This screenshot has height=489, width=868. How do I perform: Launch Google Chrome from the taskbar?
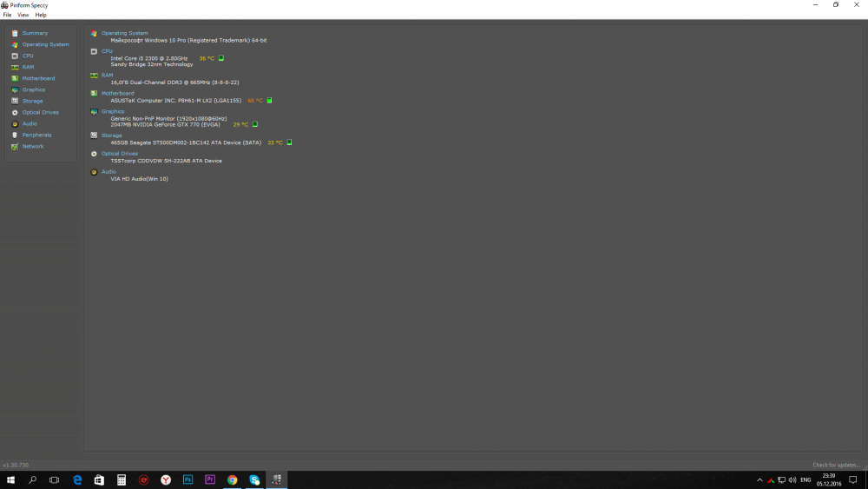pos(233,479)
